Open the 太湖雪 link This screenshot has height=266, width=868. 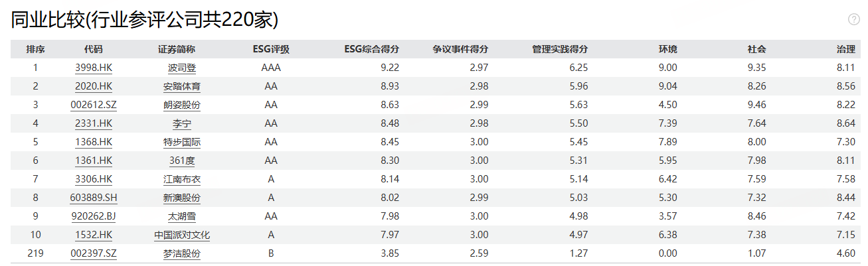pos(182,216)
